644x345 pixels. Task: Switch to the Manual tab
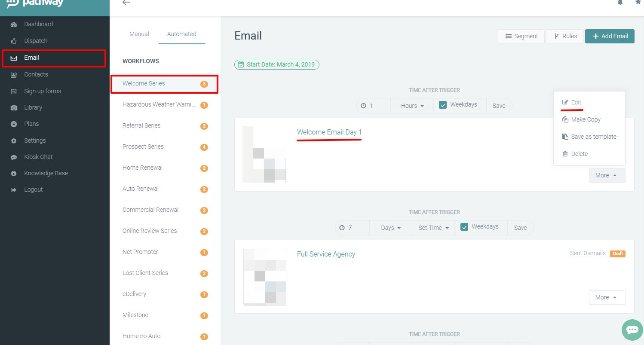tap(139, 34)
